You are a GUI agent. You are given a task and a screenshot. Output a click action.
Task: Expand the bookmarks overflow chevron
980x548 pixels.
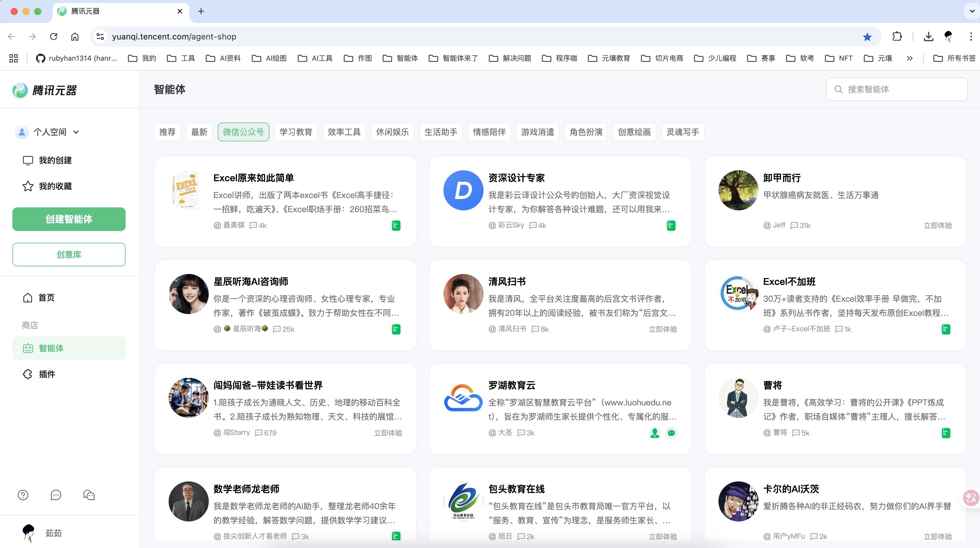[910, 58]
